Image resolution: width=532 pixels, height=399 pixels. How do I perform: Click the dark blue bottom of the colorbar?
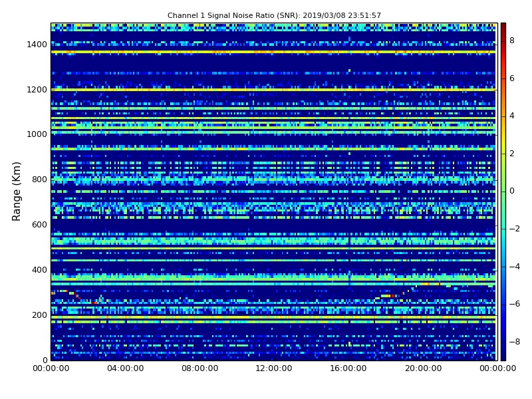pos(503,353)
